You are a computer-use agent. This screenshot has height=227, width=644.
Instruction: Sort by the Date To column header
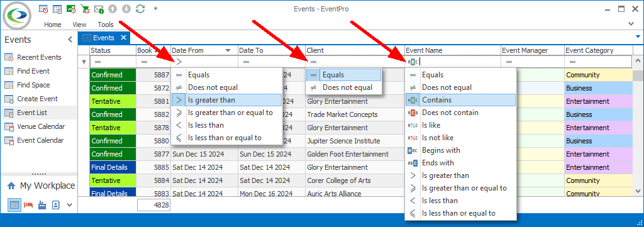(272, 50)
